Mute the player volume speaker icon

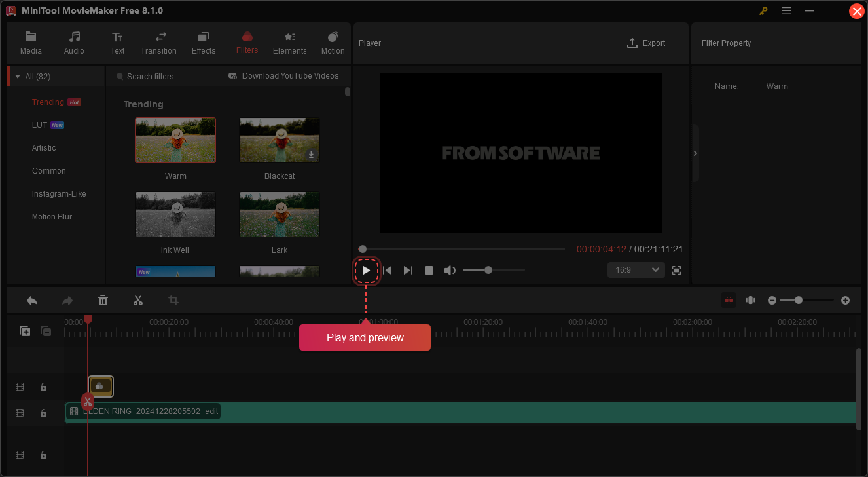click(450, 270)
